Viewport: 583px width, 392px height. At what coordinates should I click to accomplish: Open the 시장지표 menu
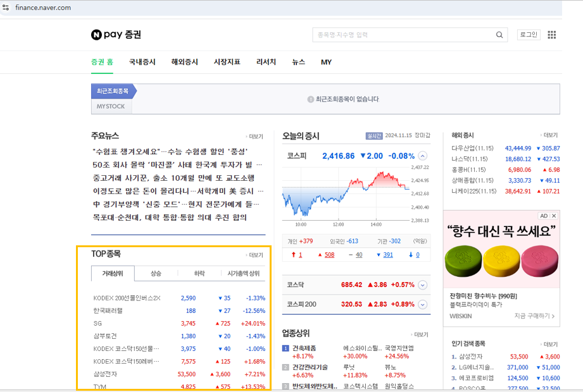227,62
